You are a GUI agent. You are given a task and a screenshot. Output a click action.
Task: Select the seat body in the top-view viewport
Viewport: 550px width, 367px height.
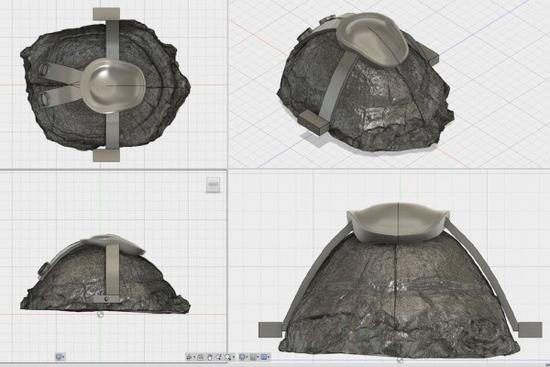(112, 86)
